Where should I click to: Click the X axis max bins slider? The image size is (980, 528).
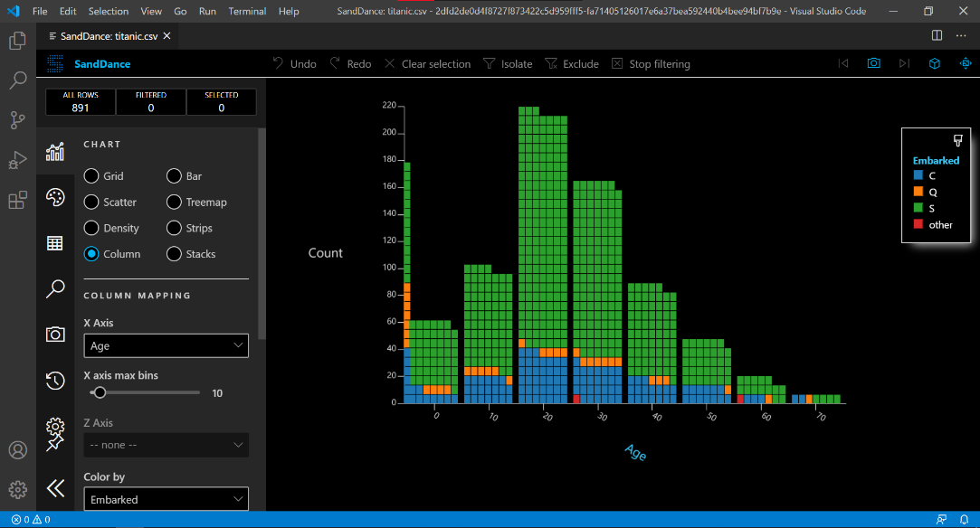(145, 392)
